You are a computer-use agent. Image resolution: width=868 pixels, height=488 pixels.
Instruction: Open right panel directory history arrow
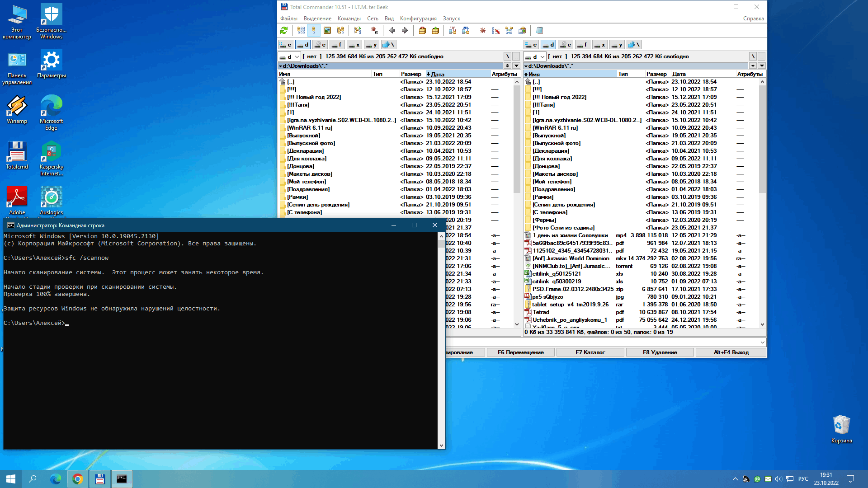coord(762,66)
